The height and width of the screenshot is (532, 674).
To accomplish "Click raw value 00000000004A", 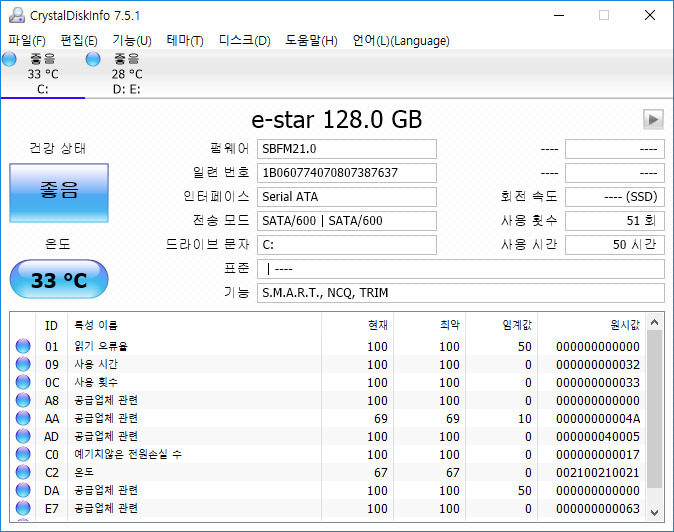I will point(598,419).
